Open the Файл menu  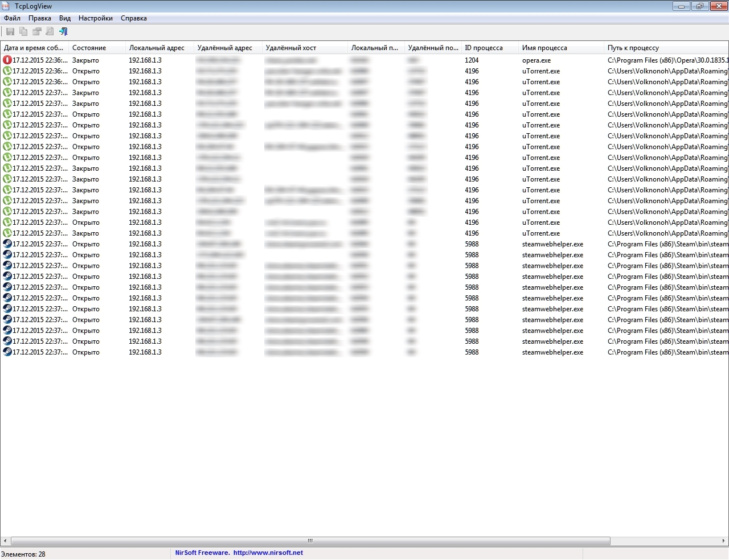pos(12,18)
